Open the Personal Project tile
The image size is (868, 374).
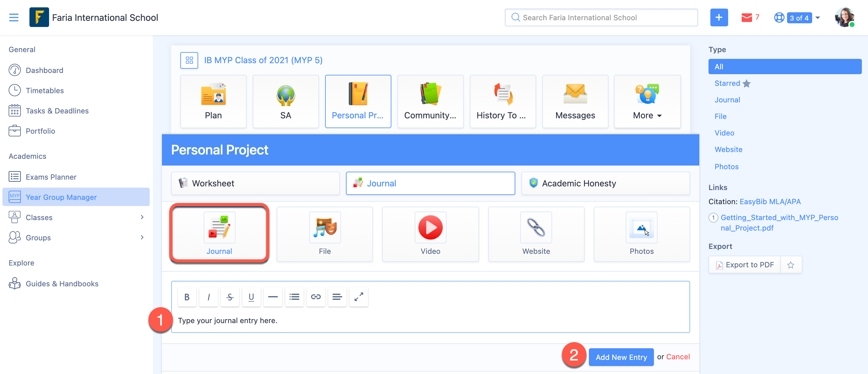coord(358,101)
